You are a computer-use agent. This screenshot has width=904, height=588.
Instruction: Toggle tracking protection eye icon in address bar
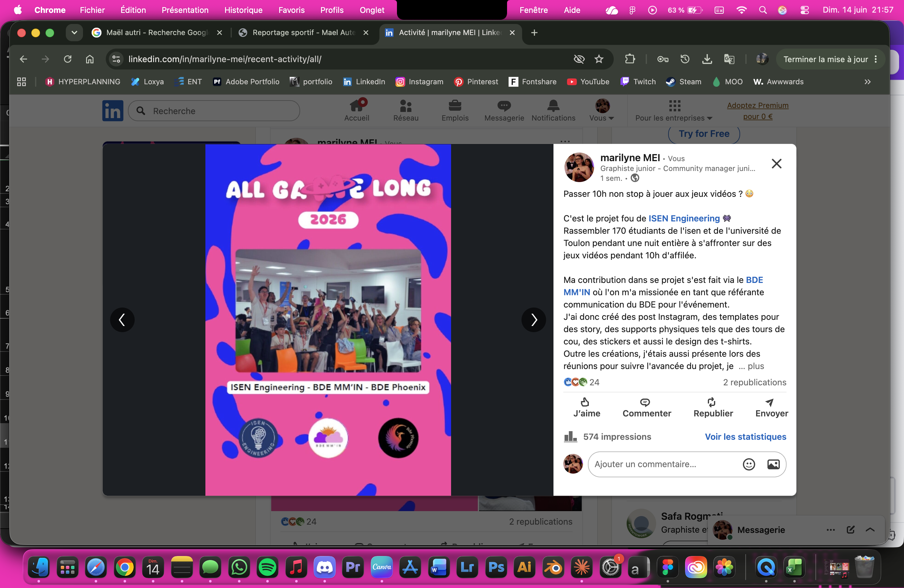point(579,59)
